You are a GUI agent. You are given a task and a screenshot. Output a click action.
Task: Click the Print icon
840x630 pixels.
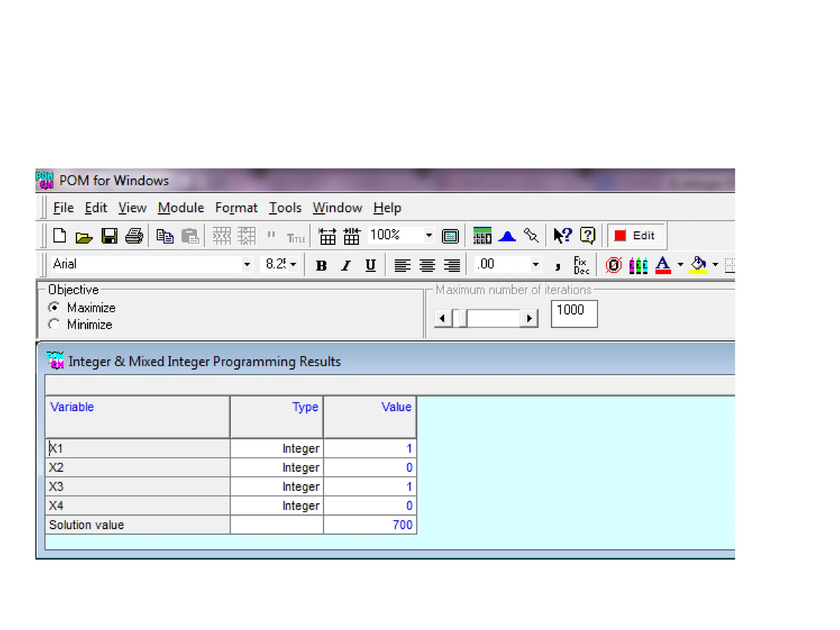click(x=134, y=236)
